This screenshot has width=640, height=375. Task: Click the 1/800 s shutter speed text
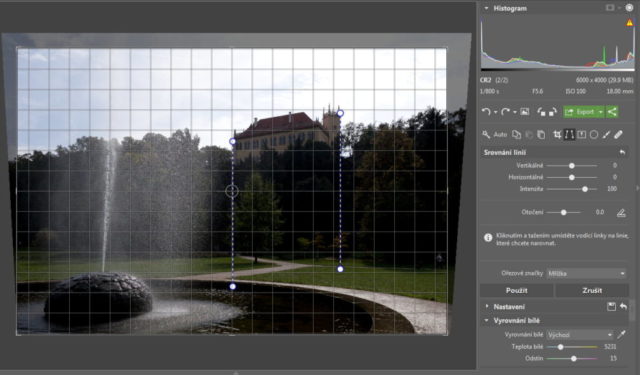click(x=490, y=91)
